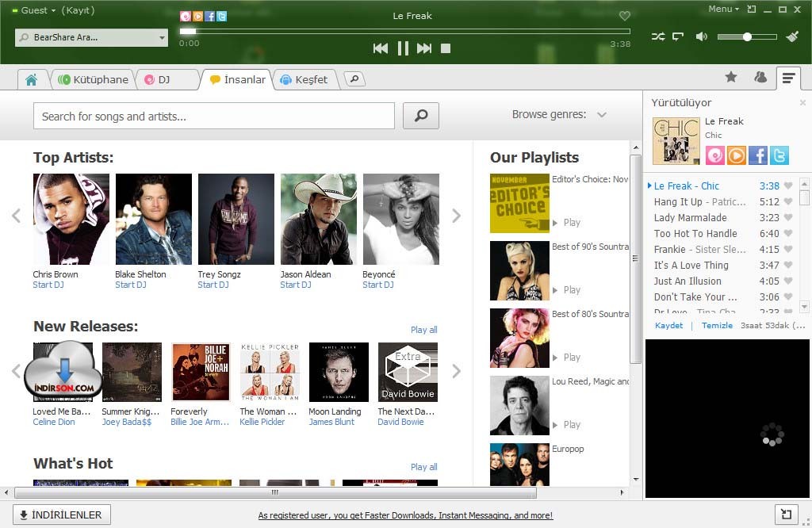The image size is (812, 528).
Task: Play the Editor's Choice playlist
Action: pyautogui.click(x=567, y=223)
